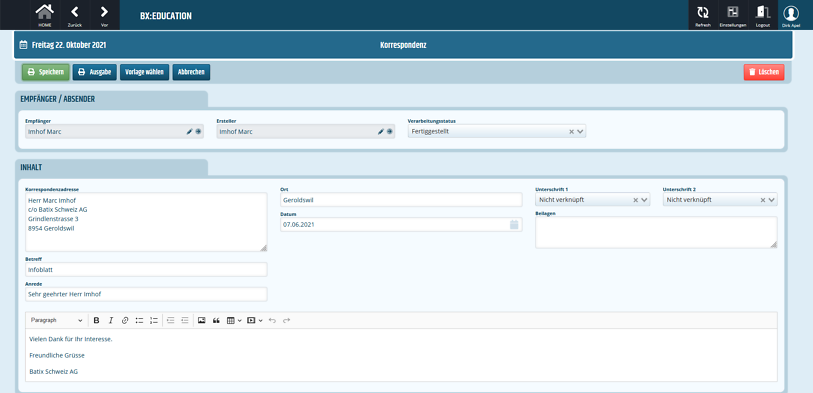Go to the HOME screen
This screenshot has width=813, height=393.
point(45,15)
